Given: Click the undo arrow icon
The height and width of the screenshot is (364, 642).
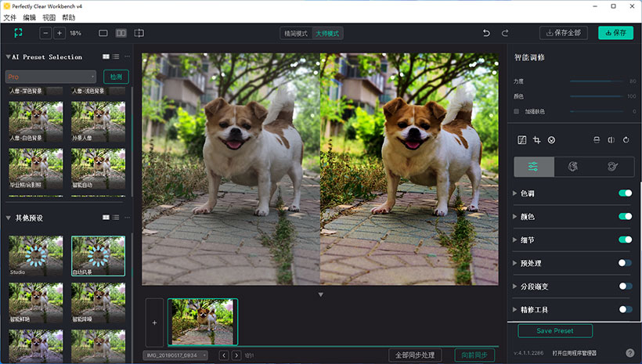Looking at the screenshot, I should 486,33.
